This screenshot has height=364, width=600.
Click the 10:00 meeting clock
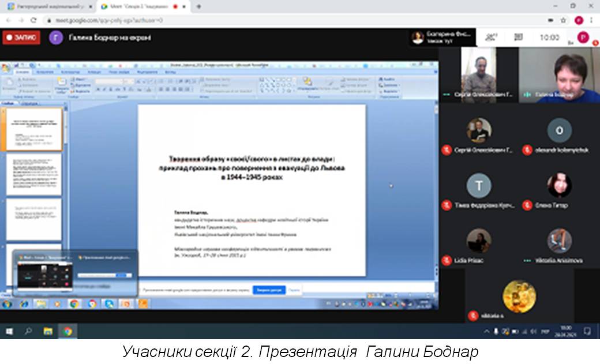tap(549, 37)
